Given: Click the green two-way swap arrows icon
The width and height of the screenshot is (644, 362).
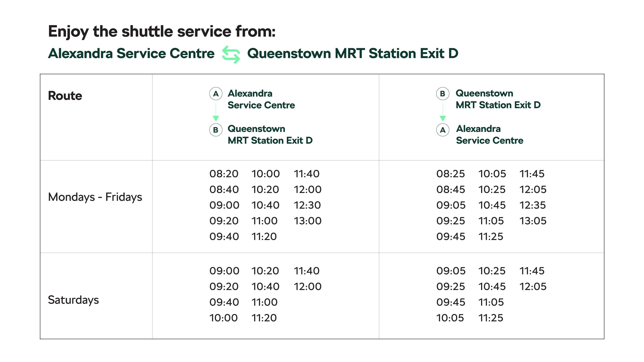Looking at the screenshot, I should point(231,54).
